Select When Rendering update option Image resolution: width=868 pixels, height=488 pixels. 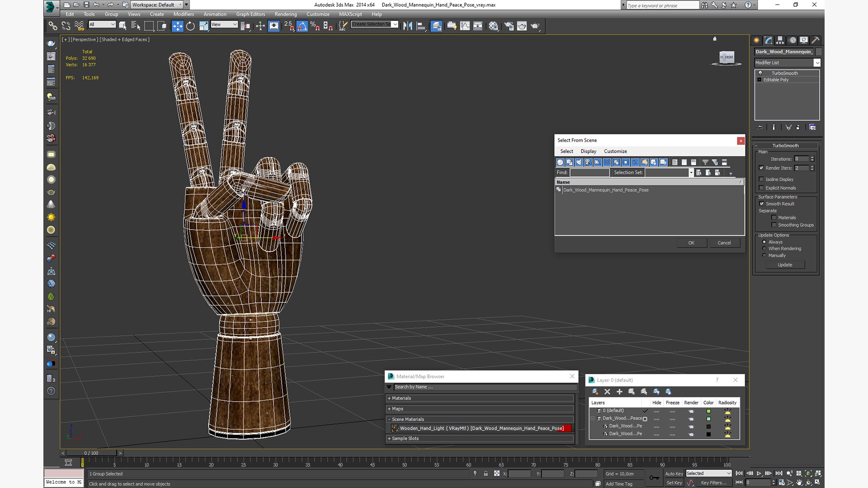764,249
